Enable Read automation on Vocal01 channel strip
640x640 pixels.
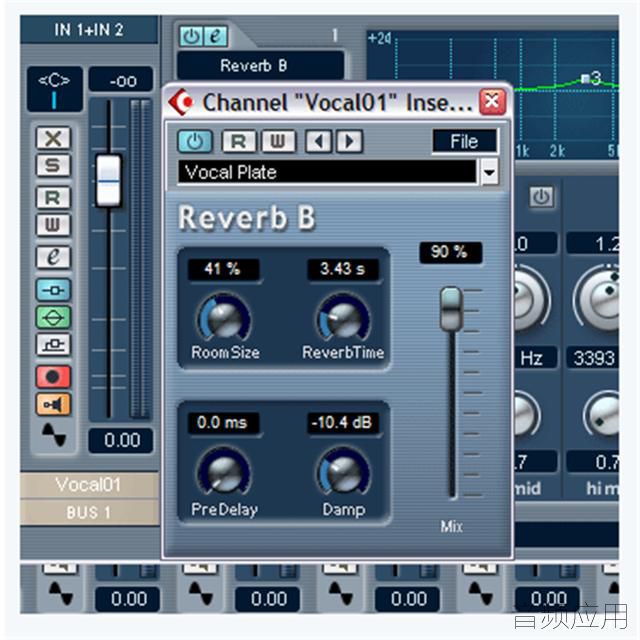coord(53,198)
